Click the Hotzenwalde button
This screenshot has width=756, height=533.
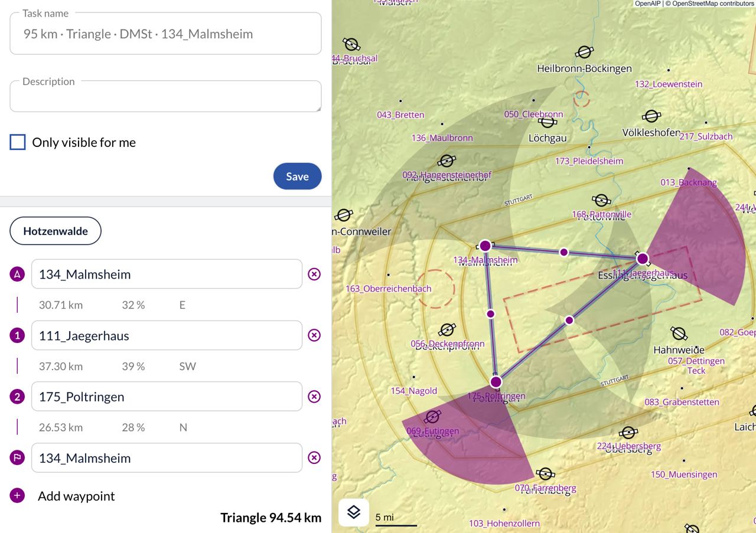click(56, 231)
